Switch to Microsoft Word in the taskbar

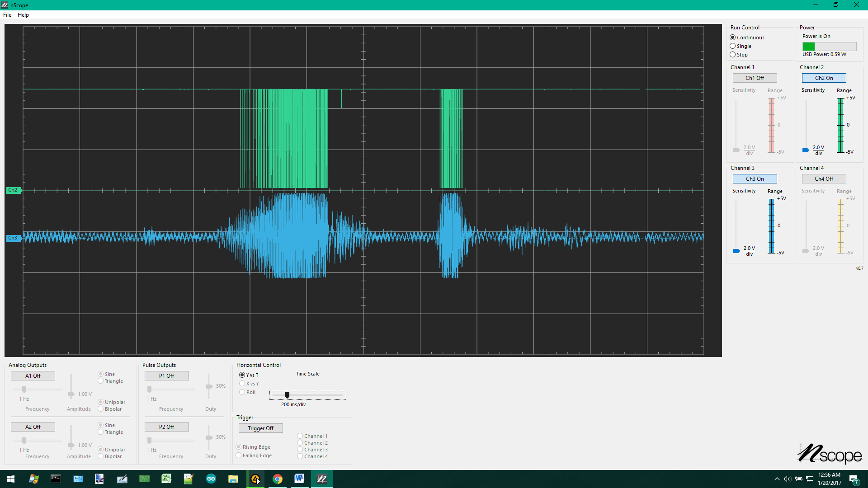(299, 479)
